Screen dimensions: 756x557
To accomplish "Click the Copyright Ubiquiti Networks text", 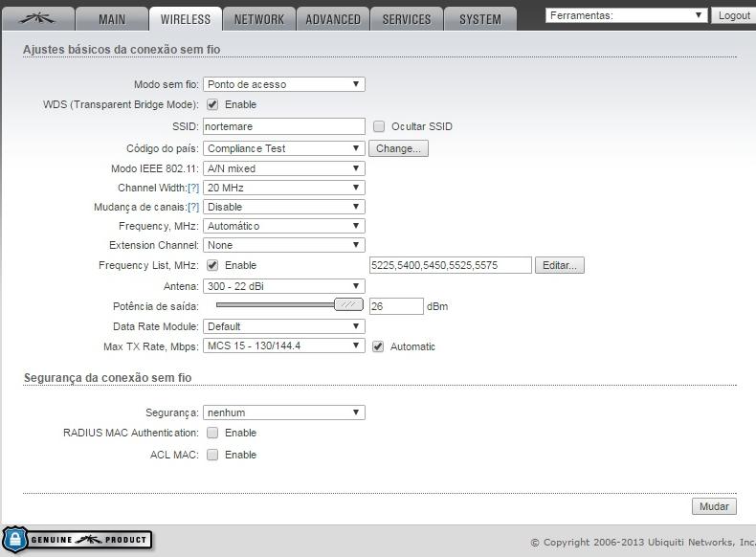I will pos(643,543).
